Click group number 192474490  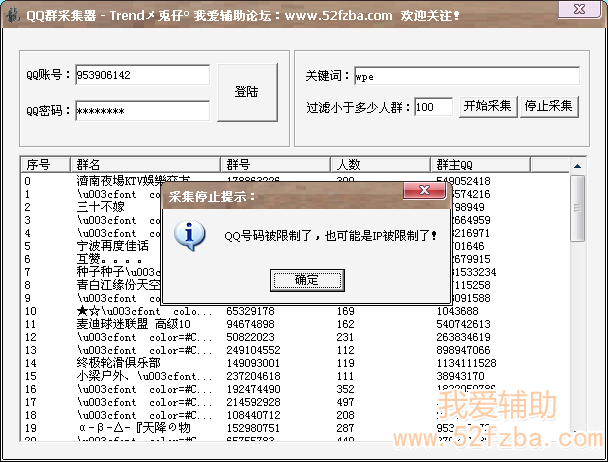point(253,389)
